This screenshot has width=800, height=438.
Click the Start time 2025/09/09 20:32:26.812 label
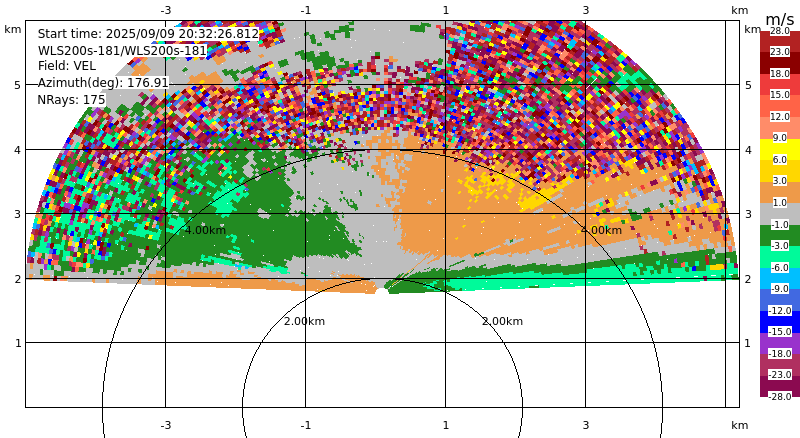pyautogui.click(x=148, y=34)
